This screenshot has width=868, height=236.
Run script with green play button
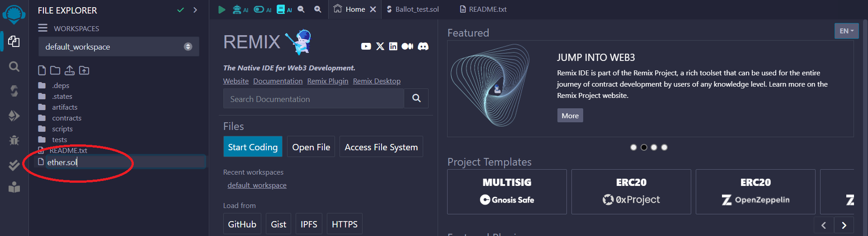click(x=222, y=9)
